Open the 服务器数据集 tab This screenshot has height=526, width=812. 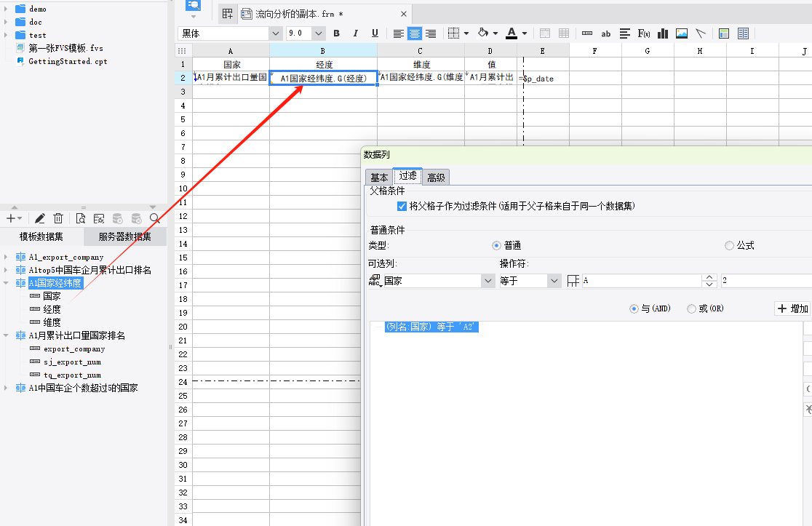[x=124, y=237]
